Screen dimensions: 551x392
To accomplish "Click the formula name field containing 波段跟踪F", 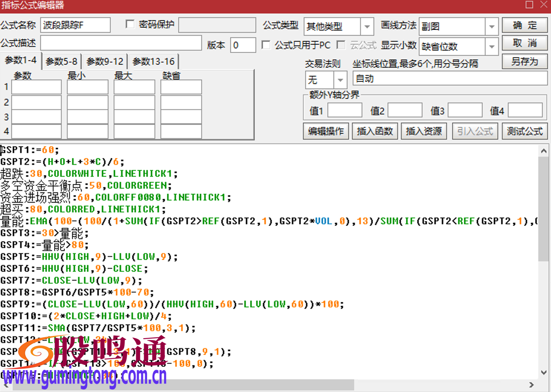I will pos(75,24).
